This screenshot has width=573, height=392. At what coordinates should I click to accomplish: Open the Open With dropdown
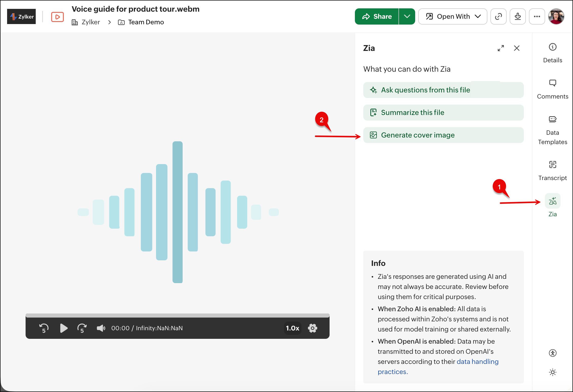tap(453, 16)
